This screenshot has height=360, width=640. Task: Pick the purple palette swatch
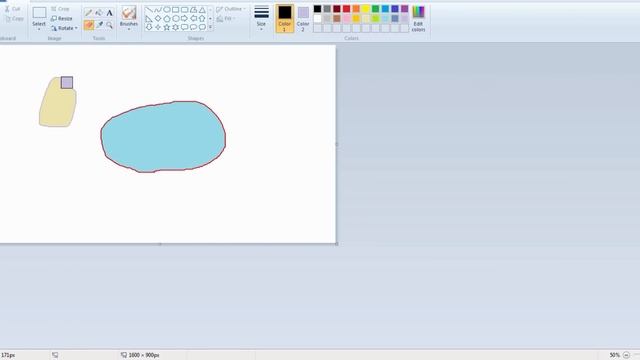[404, 9]
